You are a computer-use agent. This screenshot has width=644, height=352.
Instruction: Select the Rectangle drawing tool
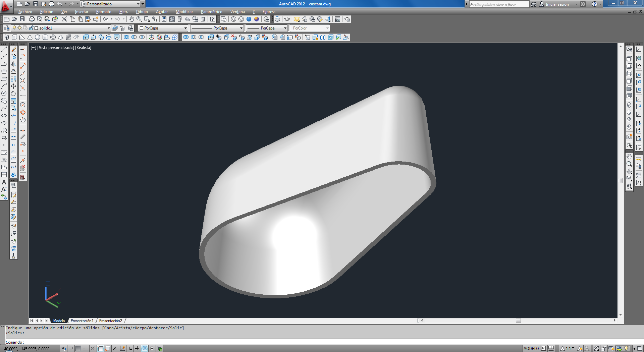[4, 79]
